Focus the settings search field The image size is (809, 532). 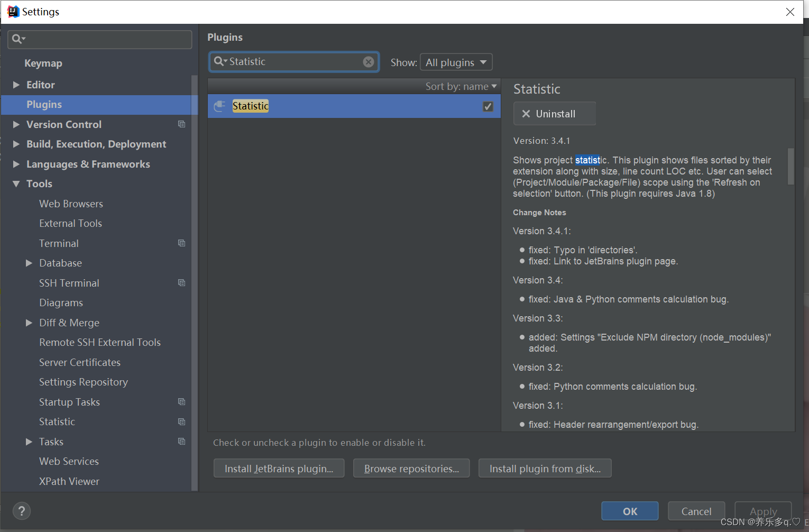point(100,39)
